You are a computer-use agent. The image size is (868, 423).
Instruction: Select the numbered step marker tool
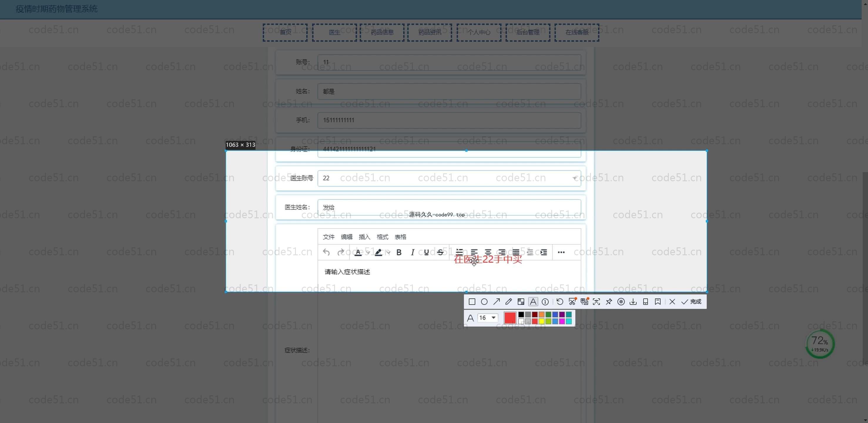coord(545,302)
